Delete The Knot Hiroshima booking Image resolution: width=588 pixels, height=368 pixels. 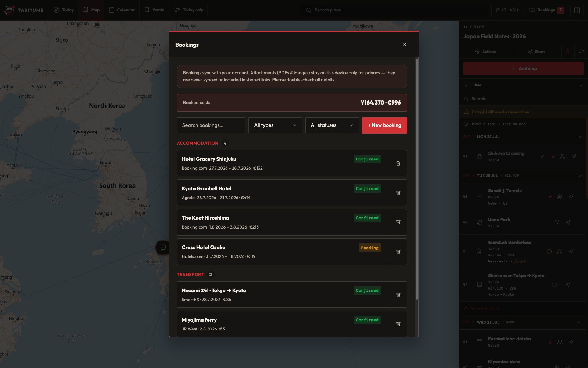click(x=398, y=222)
